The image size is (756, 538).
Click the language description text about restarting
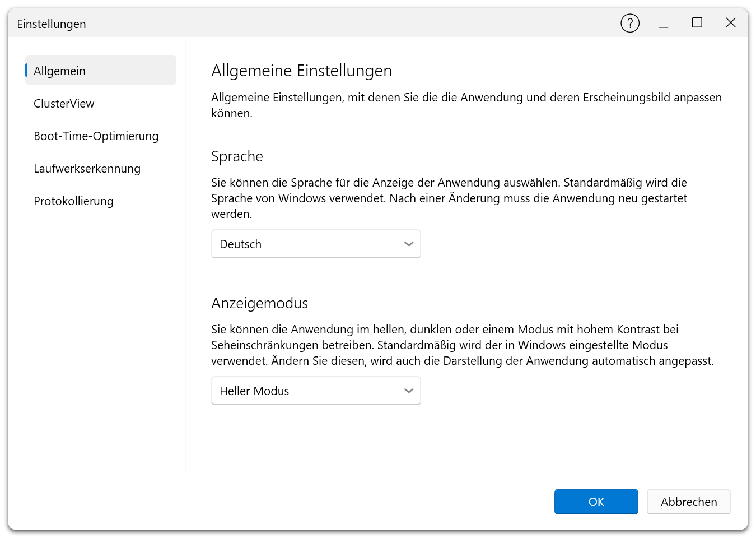(448, 198)
